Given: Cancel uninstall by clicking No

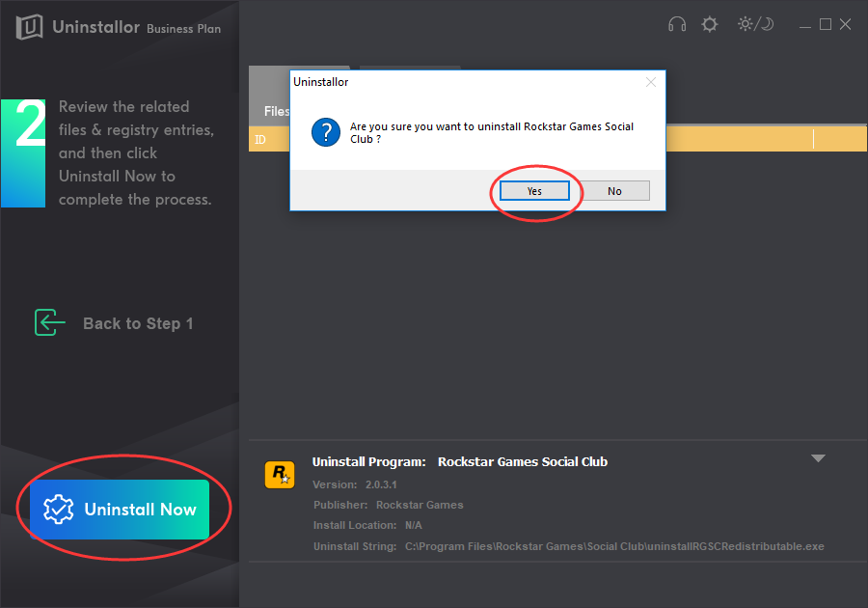Looking at the screenshot, I should point(614,191).
